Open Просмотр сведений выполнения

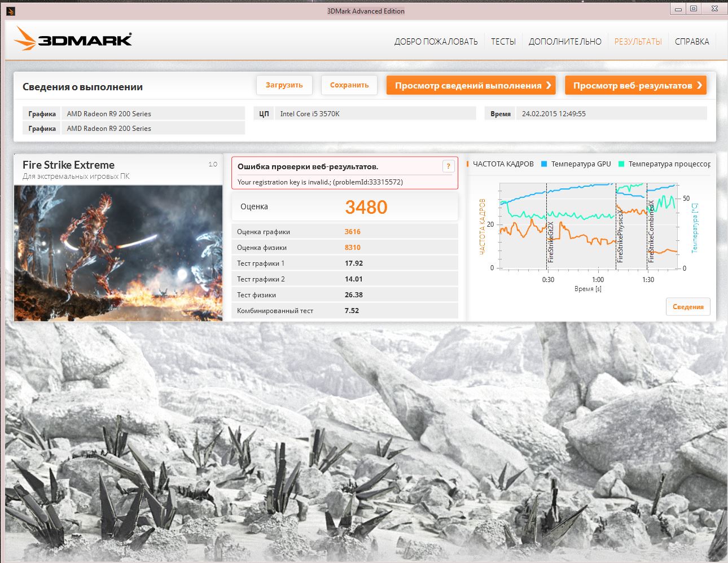[471, 85]
